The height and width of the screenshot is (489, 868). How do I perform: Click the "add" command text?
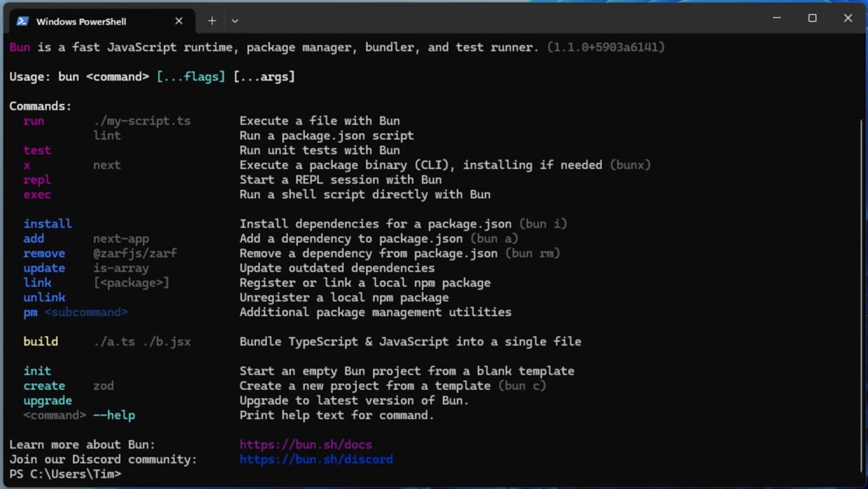point(33,238)
